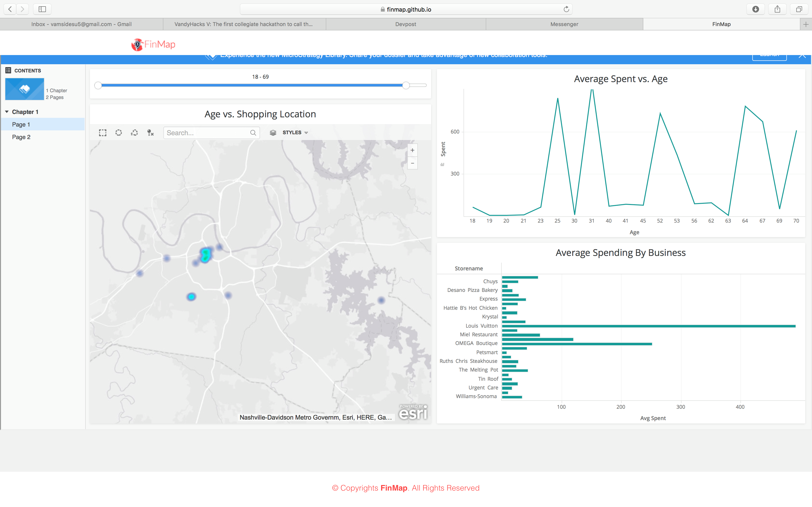Screen dimensions: 812x507
Task: Zoom out on the map
Action: tap(412, 163)
